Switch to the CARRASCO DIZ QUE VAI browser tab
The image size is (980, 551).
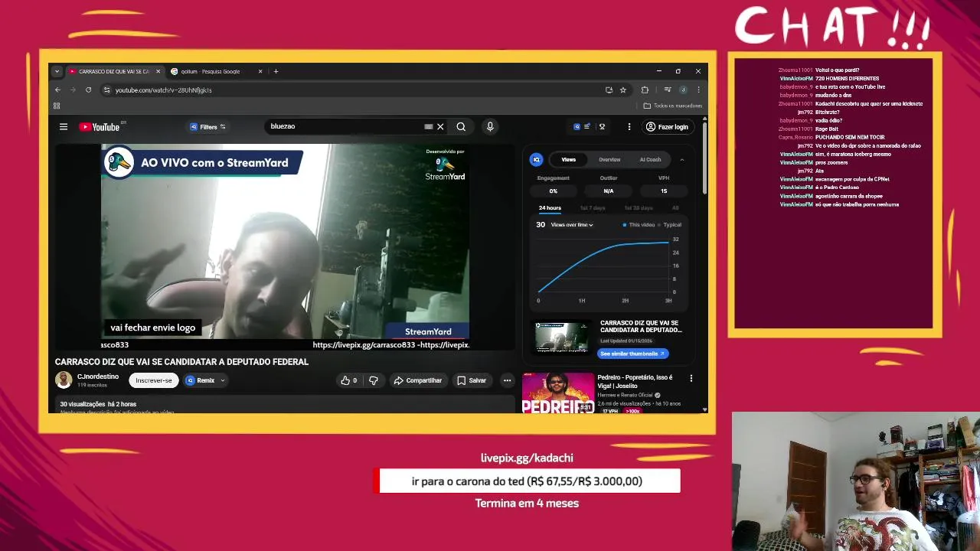pyautogui.click(x=113, y=71)
